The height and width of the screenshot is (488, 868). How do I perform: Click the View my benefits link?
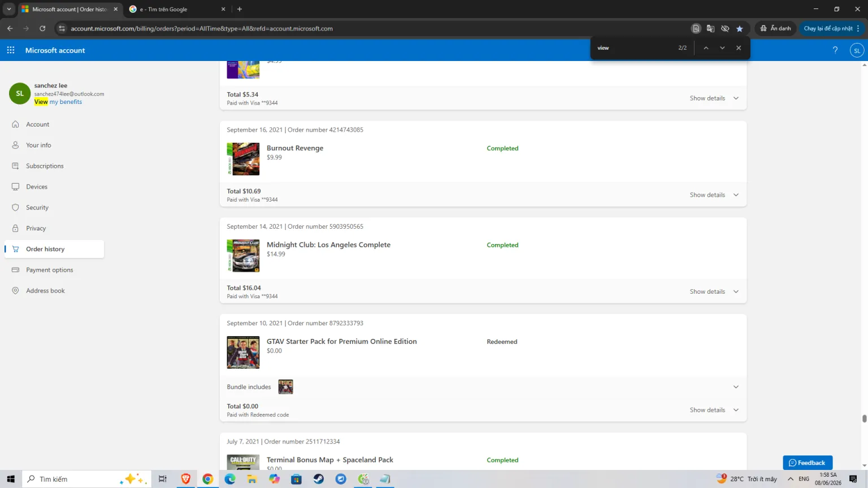[x=58, y=102]
